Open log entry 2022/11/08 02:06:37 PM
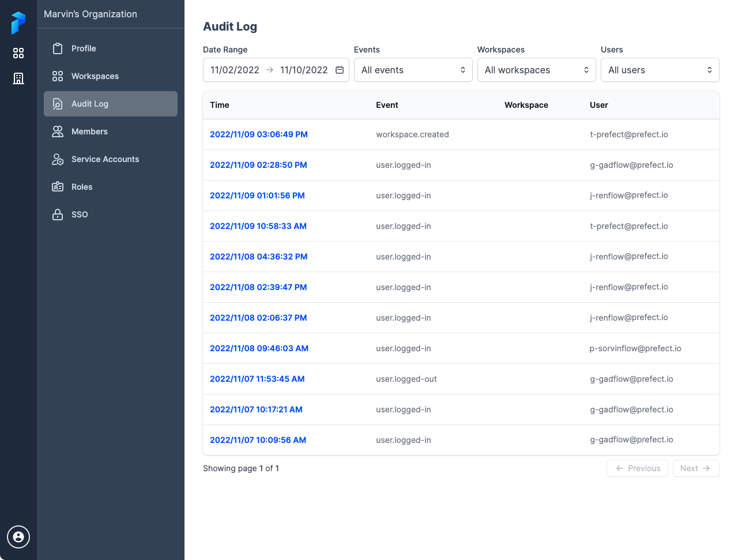The width and height of the screenshot is (738, 560). (258, 318)
